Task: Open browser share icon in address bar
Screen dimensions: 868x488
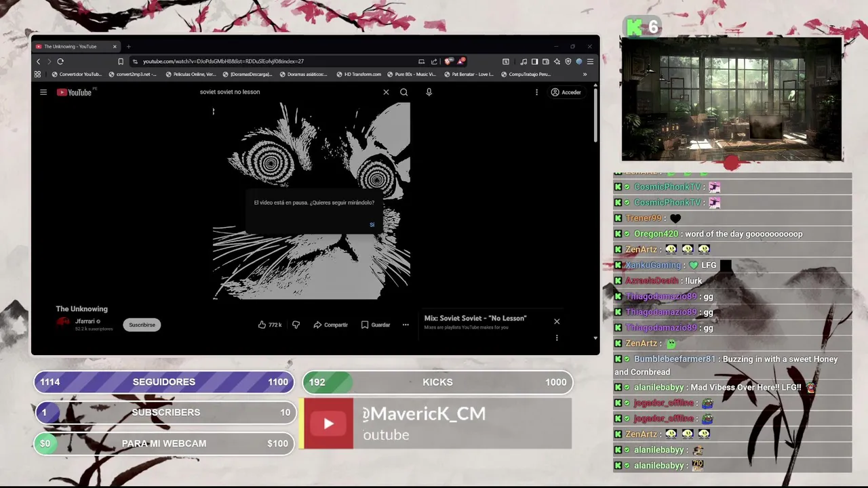Action: click(x=434, y=61)
